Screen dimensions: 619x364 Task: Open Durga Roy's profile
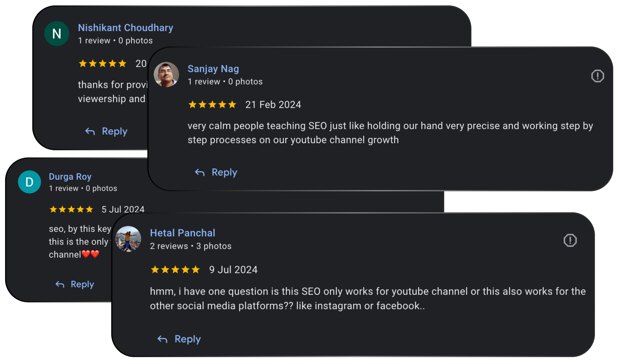coord(70,176)
